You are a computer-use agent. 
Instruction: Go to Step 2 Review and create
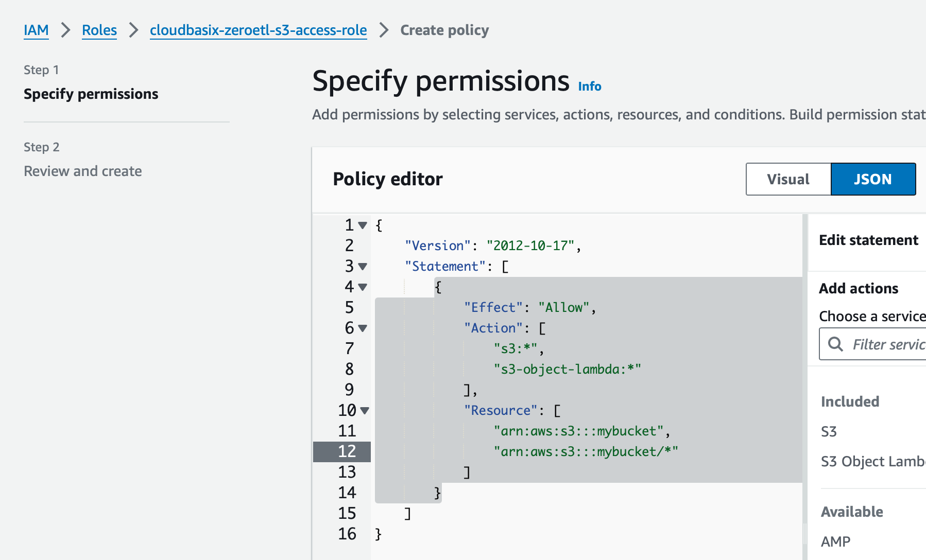(x=82, y=171)
